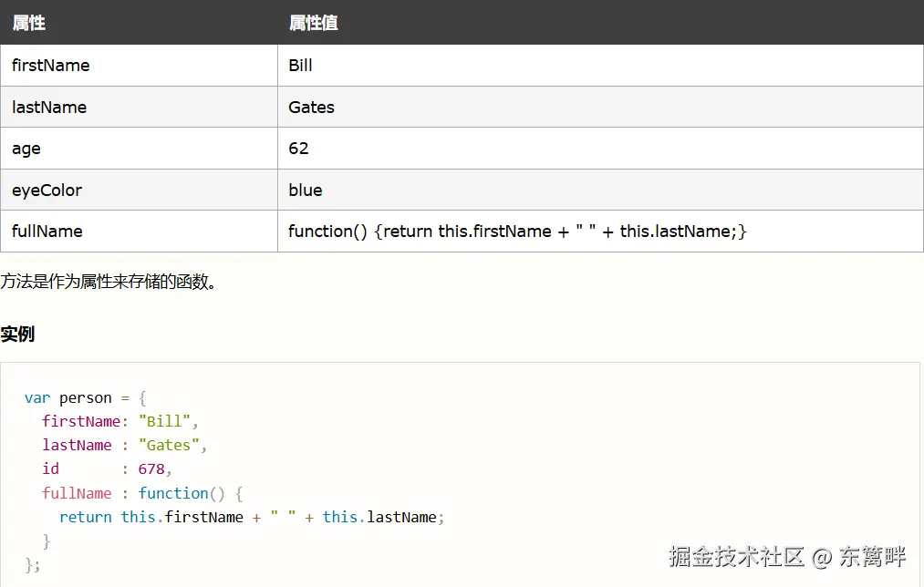Click the 'var person' code line

coord(85,398)
